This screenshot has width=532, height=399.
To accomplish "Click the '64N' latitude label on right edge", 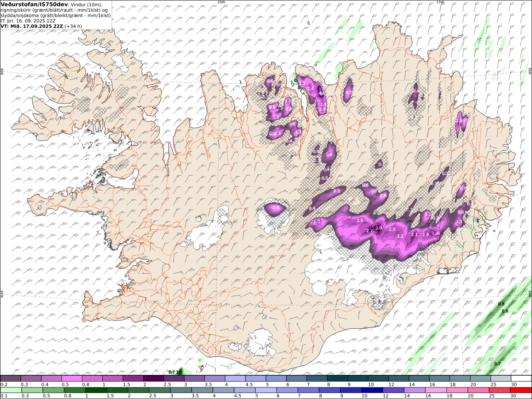I will point(530,293).
